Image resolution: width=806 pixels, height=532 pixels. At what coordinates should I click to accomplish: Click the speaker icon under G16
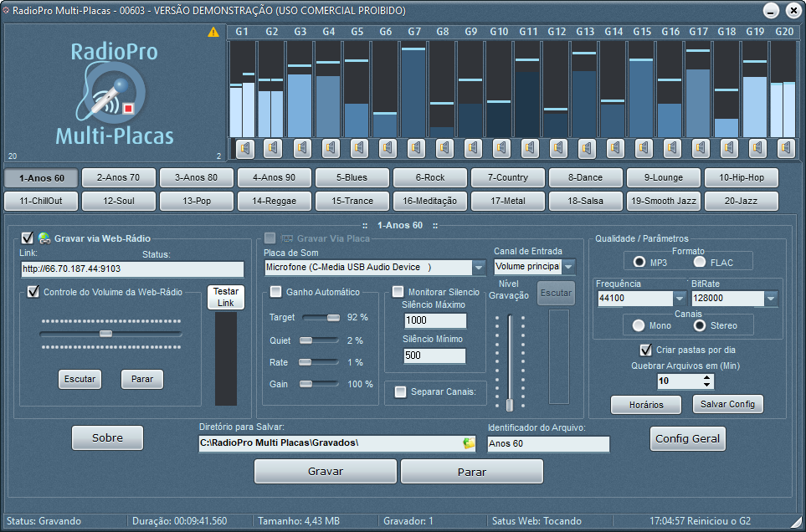pos(672,148)
